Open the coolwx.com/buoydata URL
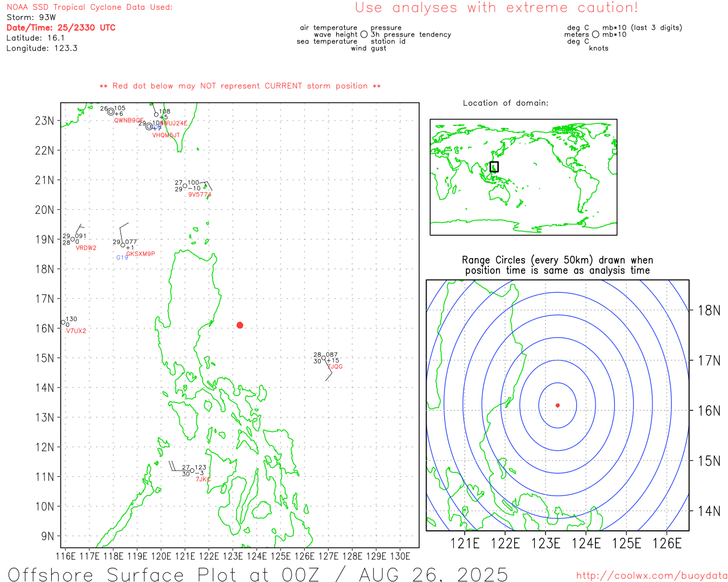Viewport: 728px width, 582px height. 652,576
